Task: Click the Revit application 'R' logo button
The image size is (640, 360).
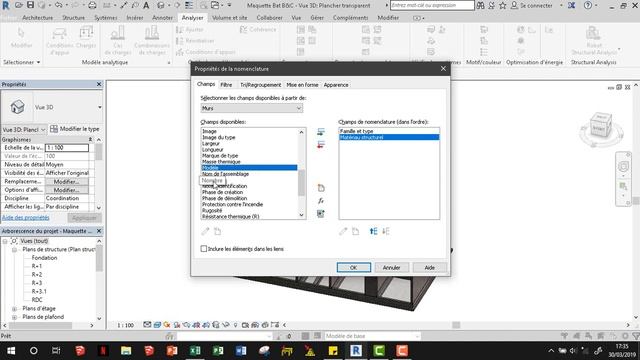Action: point(6,6)
